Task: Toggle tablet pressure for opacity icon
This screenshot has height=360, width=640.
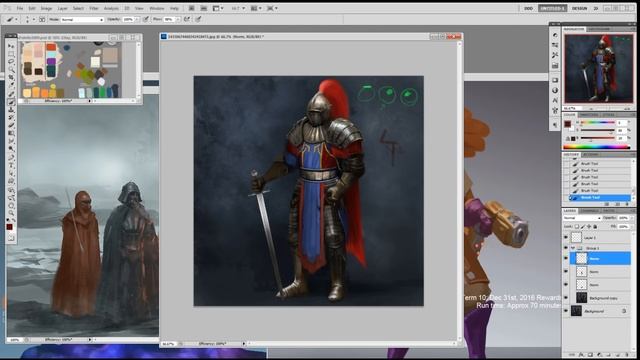Action: pos(146,19)
